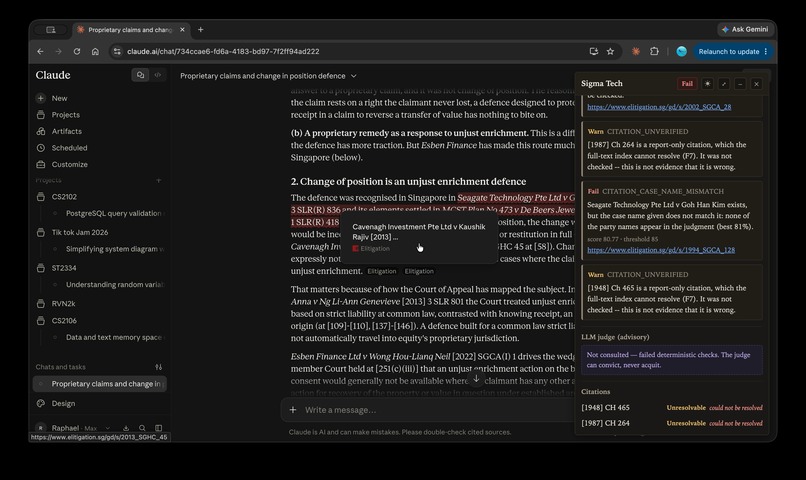Select the chat mode icon beside Claude logo
The width and height of the screenshot is (806, 480).
(x=140, y=75)
